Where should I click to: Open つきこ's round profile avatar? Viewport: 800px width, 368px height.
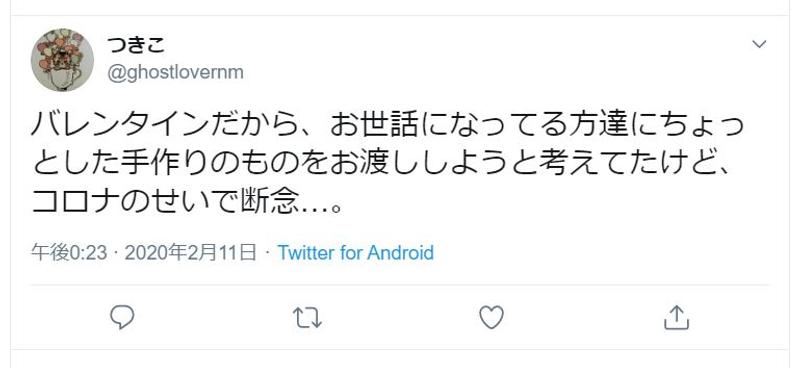[62, 60]
